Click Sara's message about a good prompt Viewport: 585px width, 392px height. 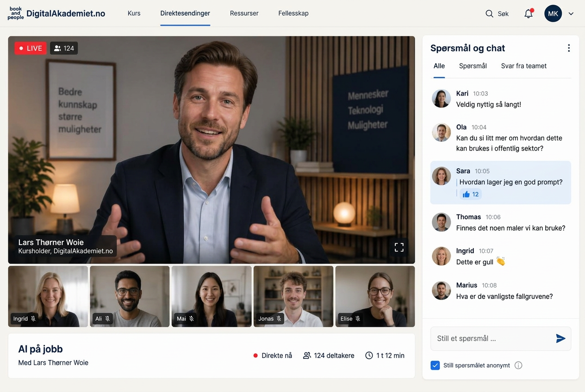pyautogui.click(x=511, y=182)
